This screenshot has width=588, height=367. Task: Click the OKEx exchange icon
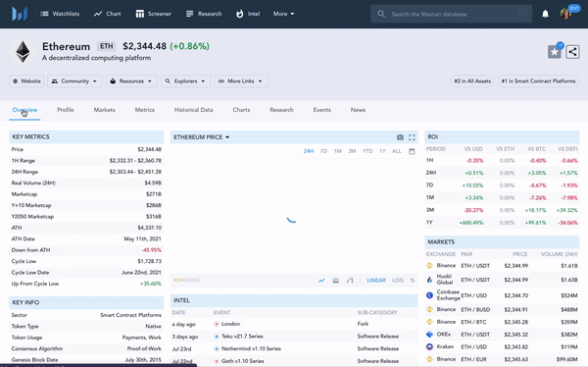coord(430,335)
